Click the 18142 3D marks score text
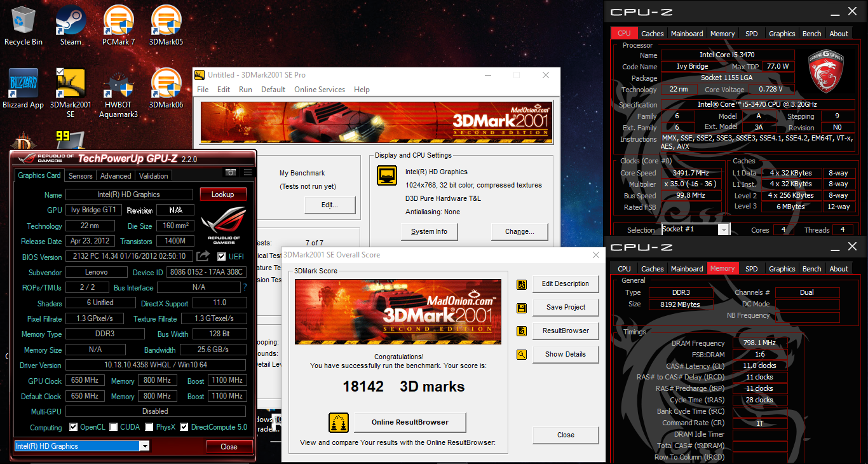Viewport: 868px width, 464px height. (x=403, y=386)
